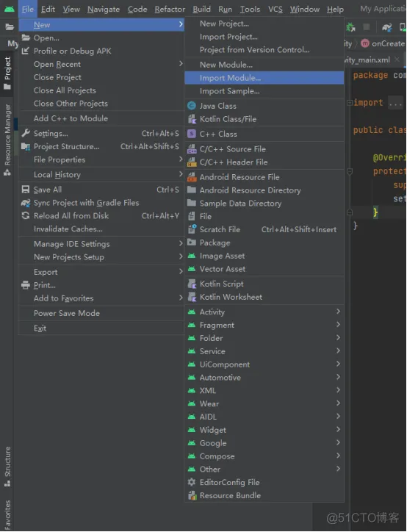The image size is (407, 532).
Task: Select Invalidate Caches... menu entry
Action: 101,229
